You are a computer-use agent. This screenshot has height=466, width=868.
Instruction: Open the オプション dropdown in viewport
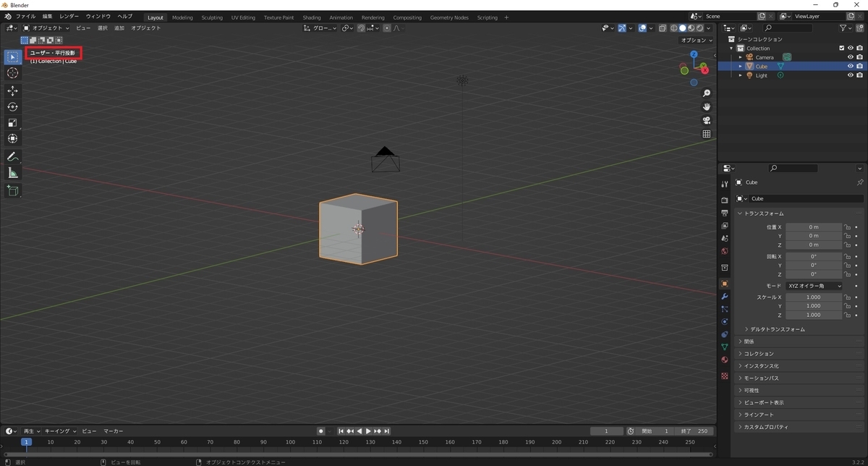697,40
